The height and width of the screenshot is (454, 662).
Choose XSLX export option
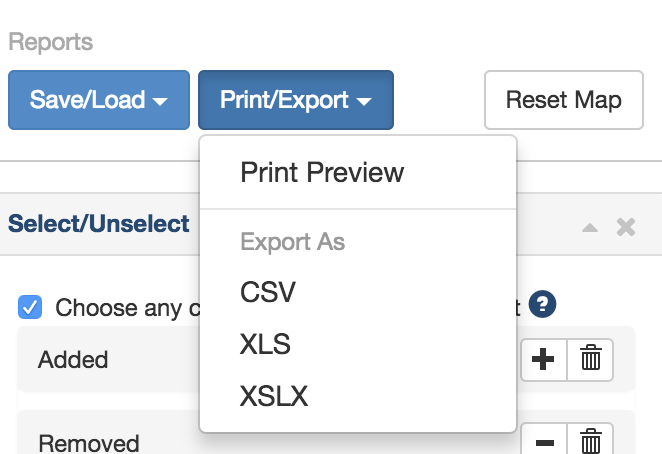274,397
